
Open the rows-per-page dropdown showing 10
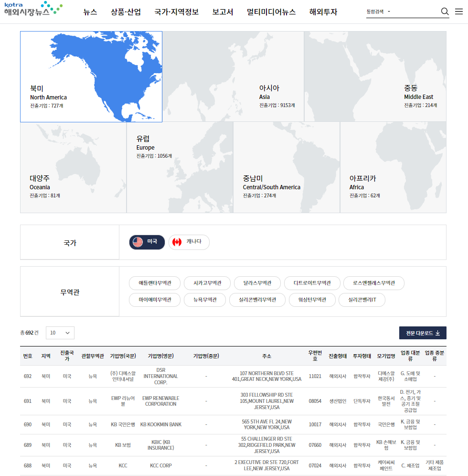click(60, 333)
